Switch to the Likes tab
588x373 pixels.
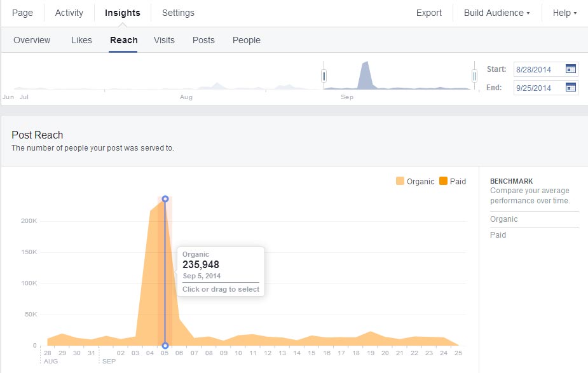pyautogui.click(x=81, y=40)
